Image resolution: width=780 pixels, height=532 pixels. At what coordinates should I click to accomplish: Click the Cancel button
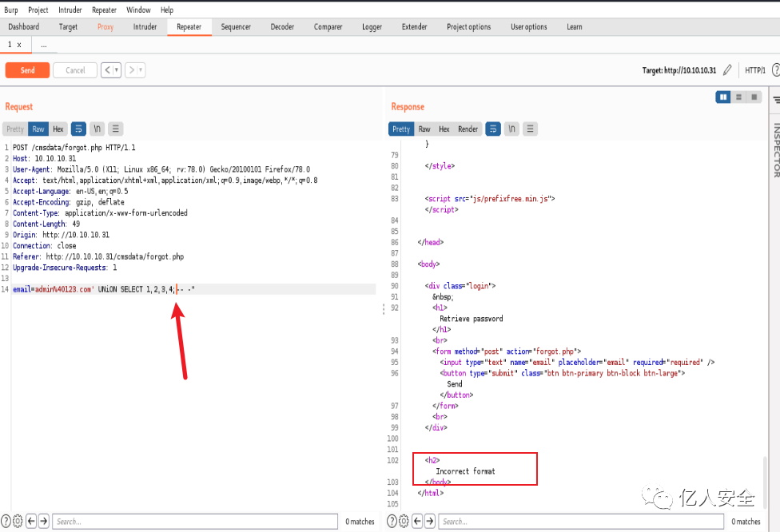click(x=75, y=70)
